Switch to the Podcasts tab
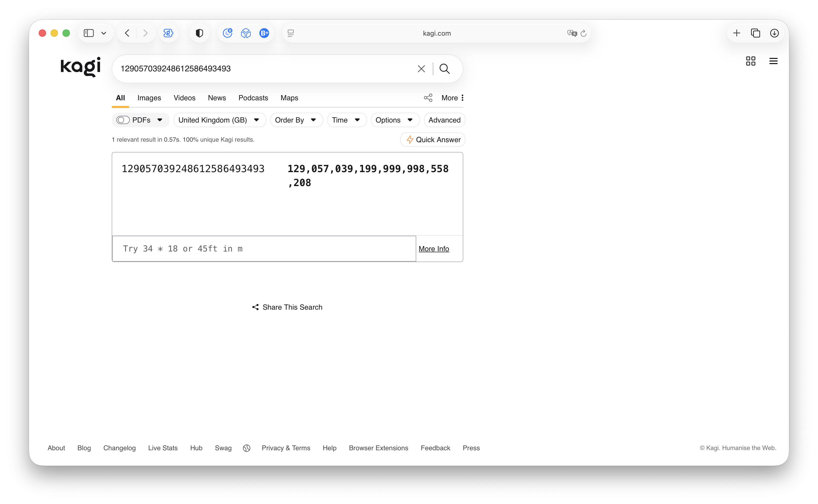The image size is (818, 504). [x=253, y=98]
